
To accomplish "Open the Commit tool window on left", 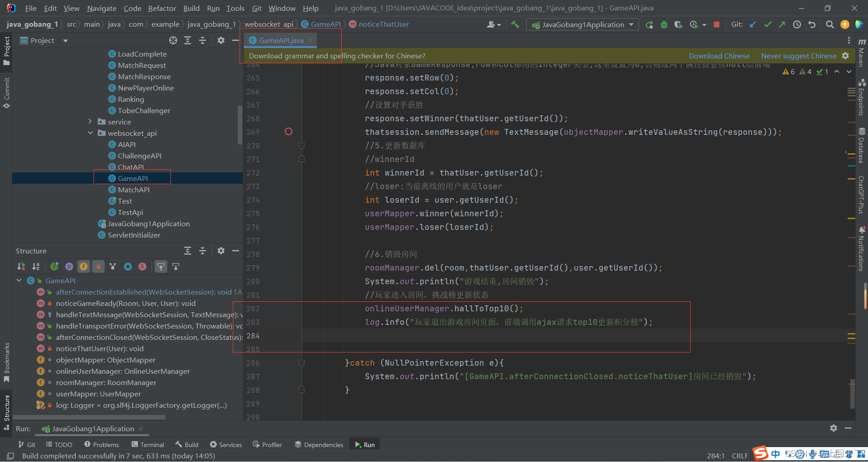I will pyautogui.click(x=6, y=93).
